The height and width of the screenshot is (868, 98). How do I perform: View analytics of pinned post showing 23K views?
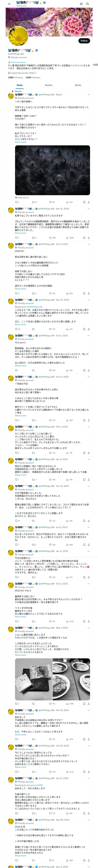69,202
